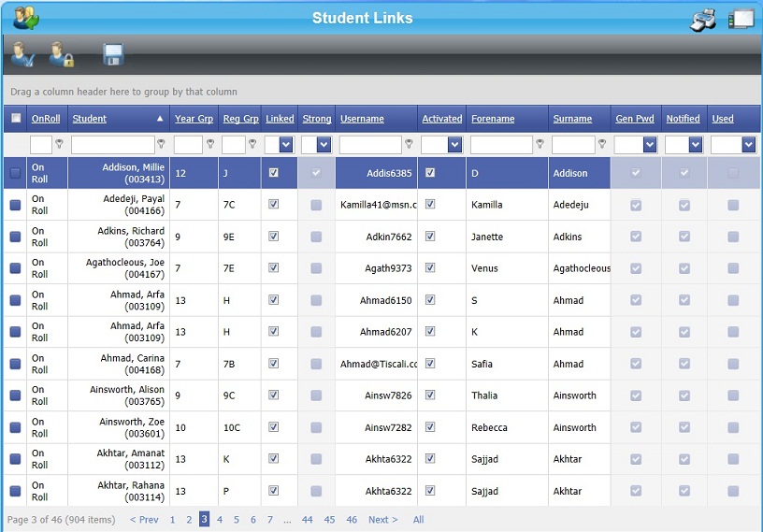Toggle Activated checkbox for Ainsworth, Alison

pyautogui.click(x=430, y=395)
